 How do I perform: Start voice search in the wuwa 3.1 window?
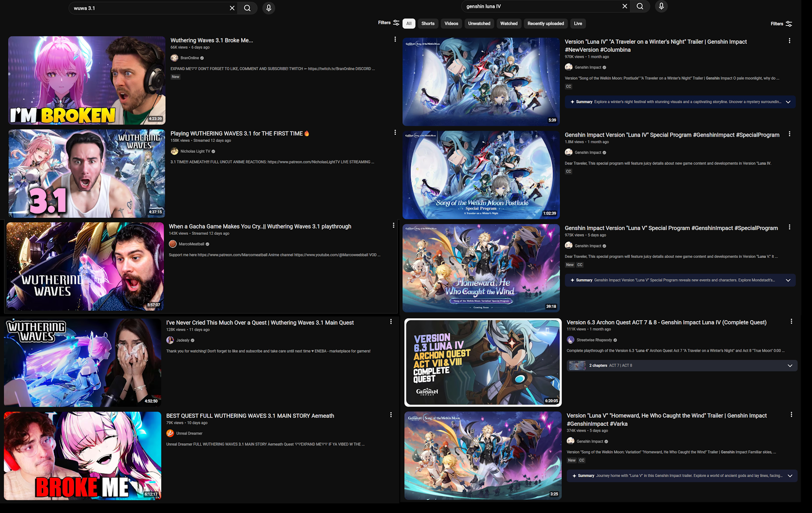268,8
